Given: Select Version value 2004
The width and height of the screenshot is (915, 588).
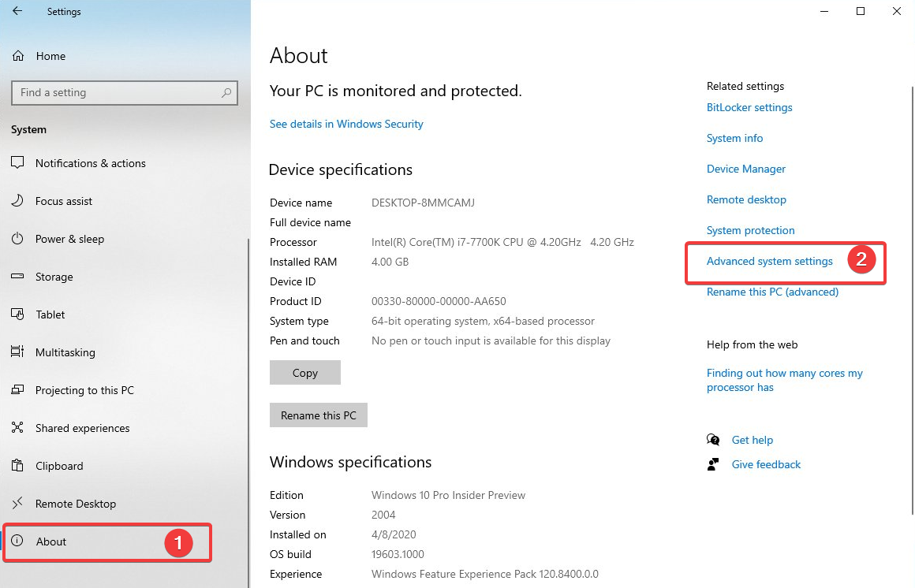Looking at the screenshot, I should pos(383,515).
